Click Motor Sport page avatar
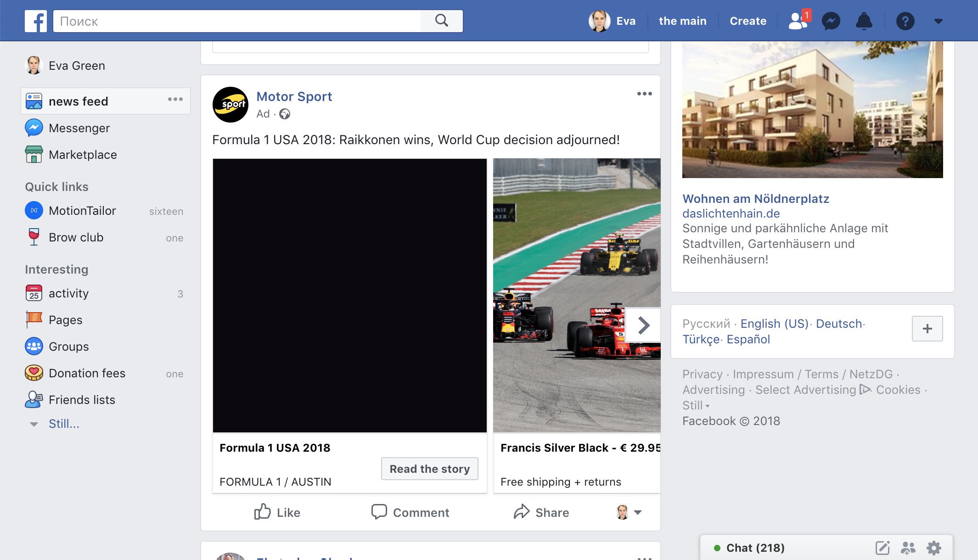This screenshot has width=978, height=560. click(230, 105)
